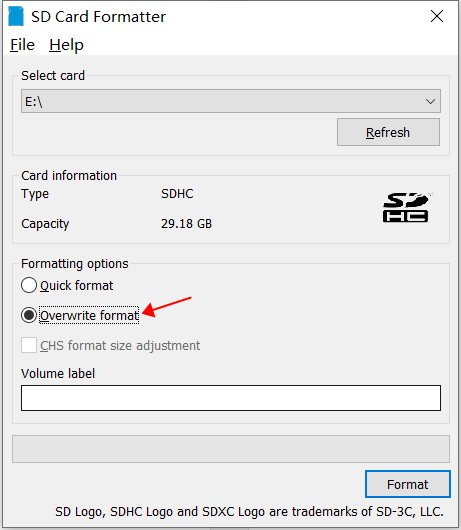Viewport: 461px width, 530px height.
Task: Select the Overwrite format radio button
Action: coord(29,315)
